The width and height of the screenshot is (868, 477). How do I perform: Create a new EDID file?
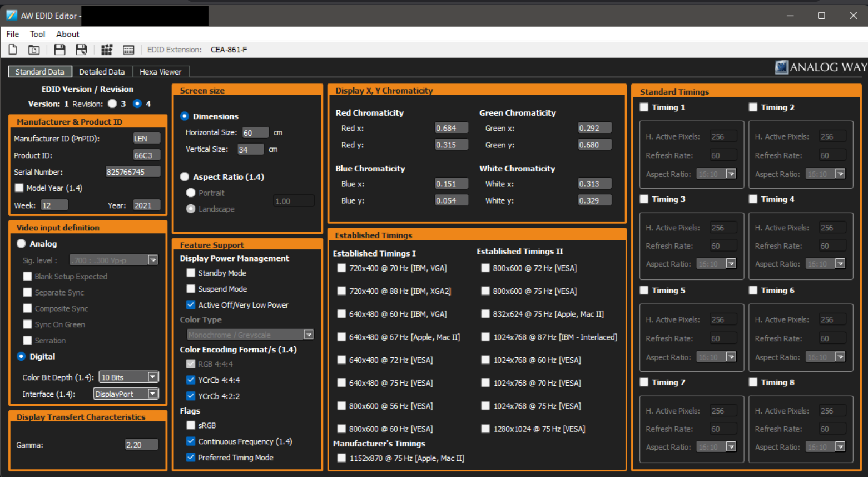click(12, 50)
